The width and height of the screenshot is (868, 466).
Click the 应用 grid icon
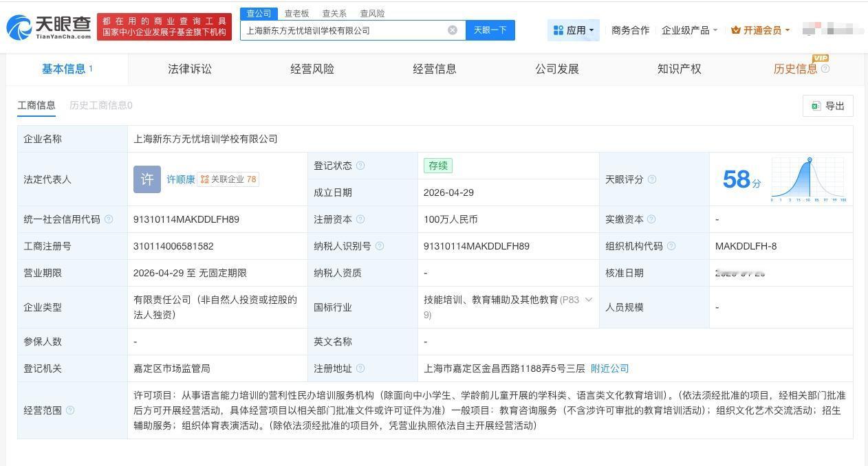pos(558,30)
